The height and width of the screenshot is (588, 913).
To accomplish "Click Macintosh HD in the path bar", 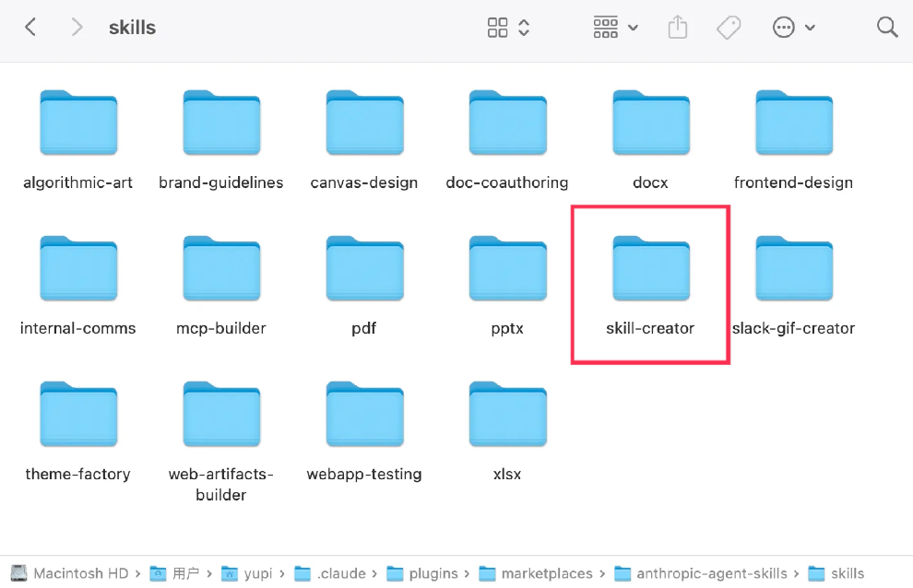I will pyautogui.click(x=70, y=573).
